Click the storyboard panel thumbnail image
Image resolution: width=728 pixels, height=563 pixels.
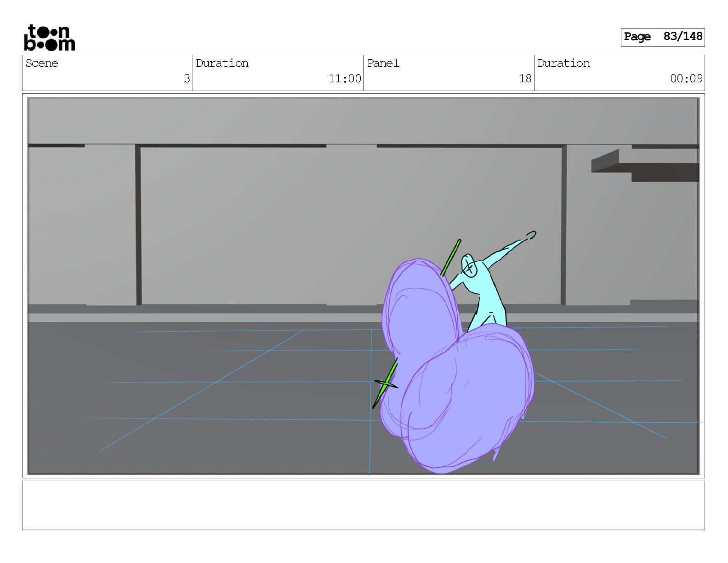(363, 286)
